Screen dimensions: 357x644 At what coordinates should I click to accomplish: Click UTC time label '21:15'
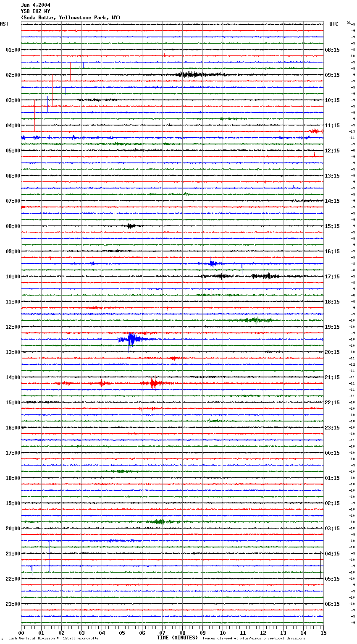click(x=332, y=377)
